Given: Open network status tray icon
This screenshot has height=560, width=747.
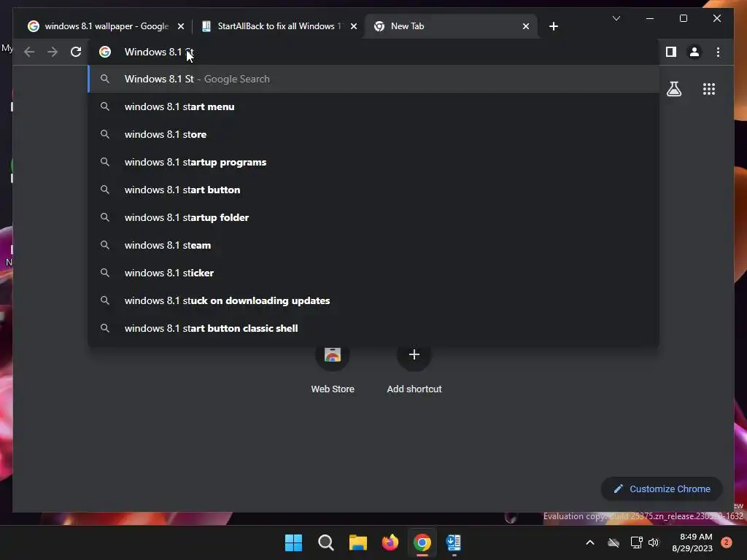Looking at the screenshot, I should (636, 542).
